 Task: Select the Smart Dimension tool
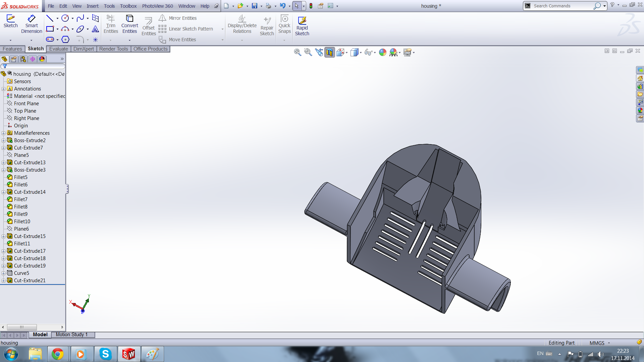coord(32,23)
